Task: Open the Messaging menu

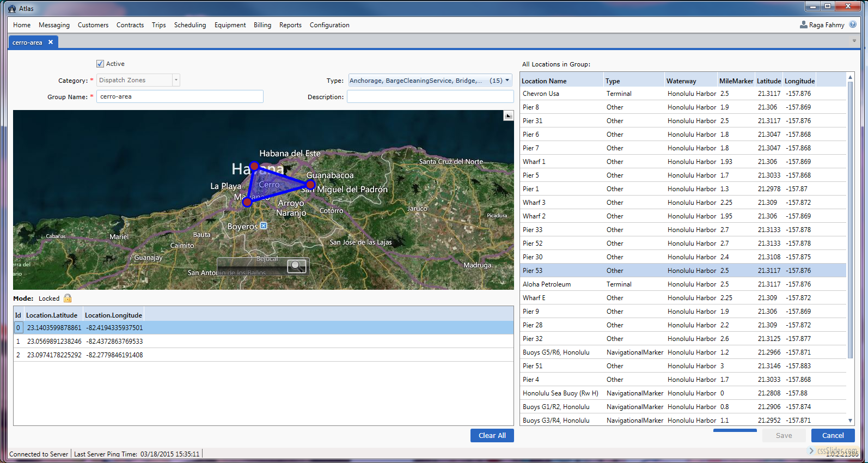Action: click(54, 25)
